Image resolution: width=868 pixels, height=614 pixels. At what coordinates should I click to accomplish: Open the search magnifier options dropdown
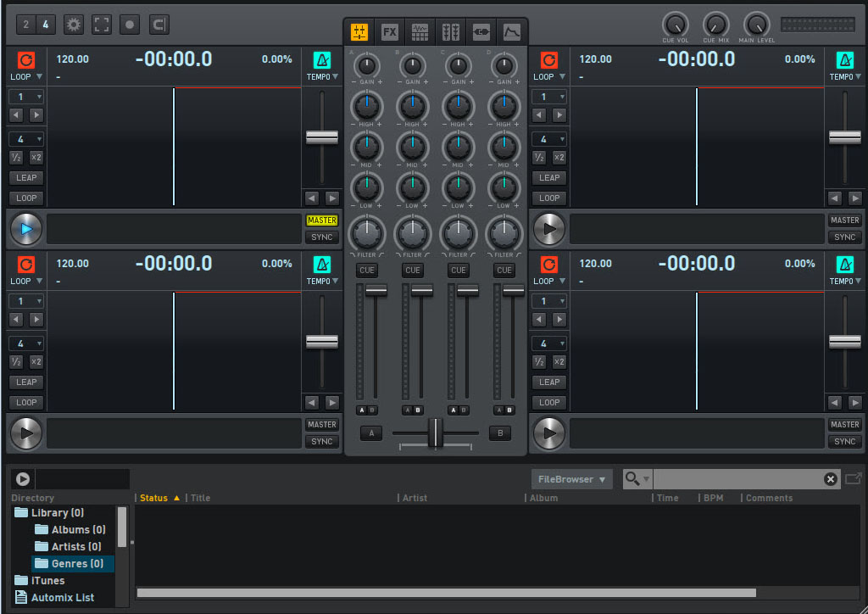(637, 479)
